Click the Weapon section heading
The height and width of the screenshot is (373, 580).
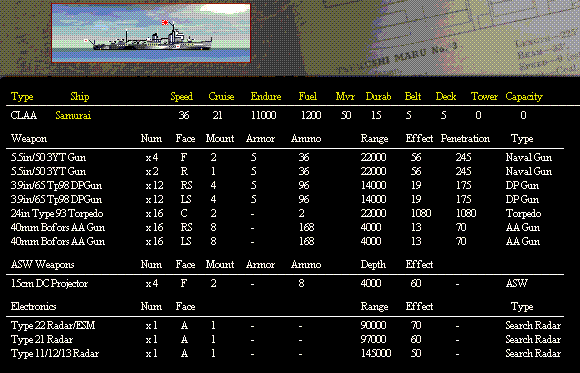[x=29, y=139]
